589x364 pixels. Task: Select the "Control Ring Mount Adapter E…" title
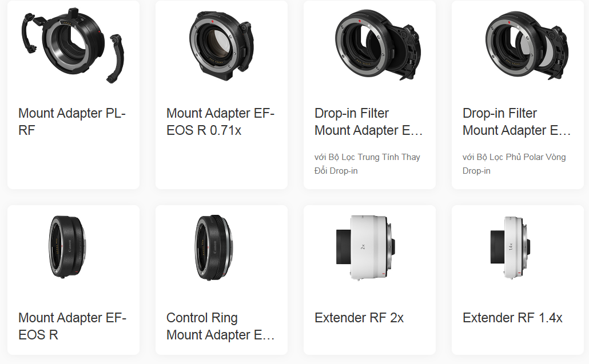tap(221, 326)
